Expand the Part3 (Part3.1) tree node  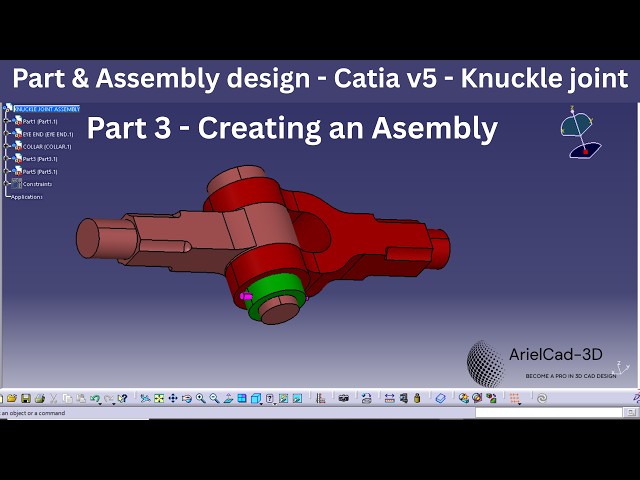pyautogui.click(x=6, y=159)
